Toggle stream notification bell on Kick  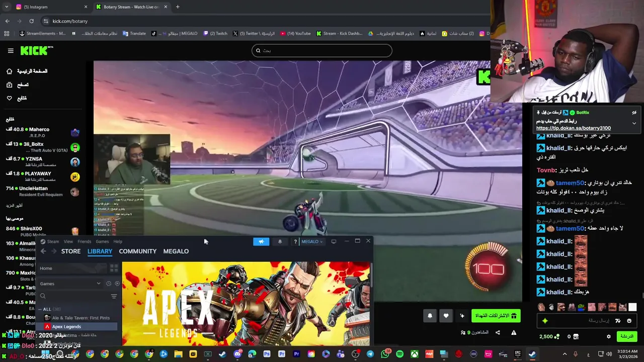coord(430,316)
